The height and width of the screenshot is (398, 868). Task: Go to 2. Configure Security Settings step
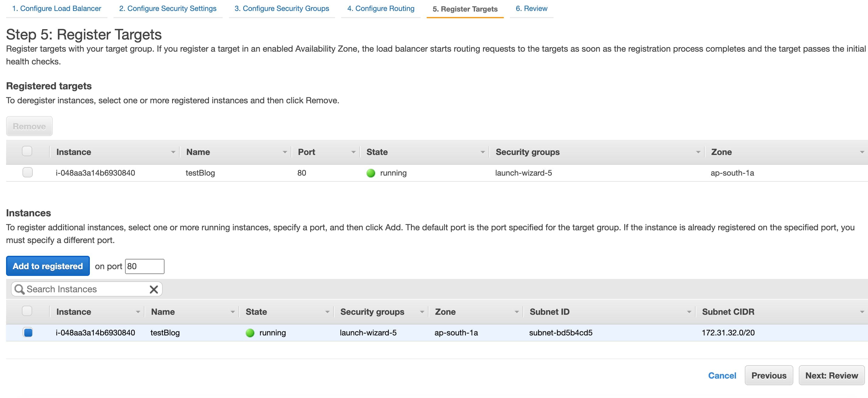coord(168,9)
